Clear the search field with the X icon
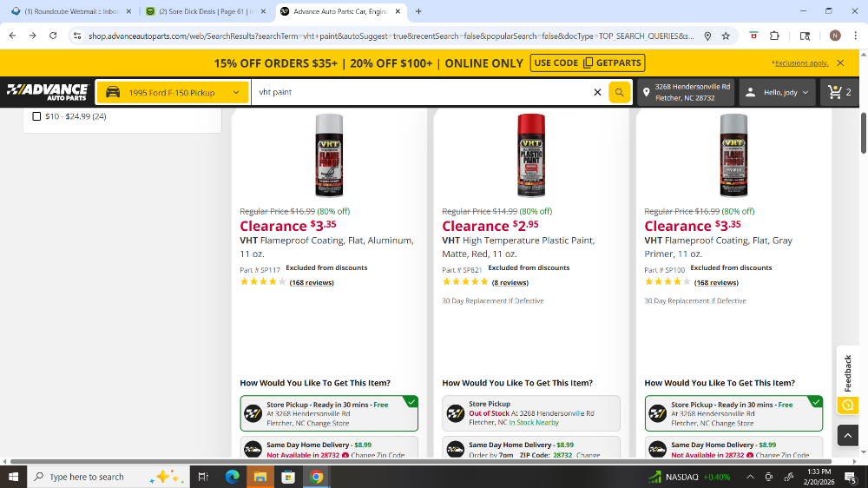Viewport: 868px width, 488px height. (597, 92)
